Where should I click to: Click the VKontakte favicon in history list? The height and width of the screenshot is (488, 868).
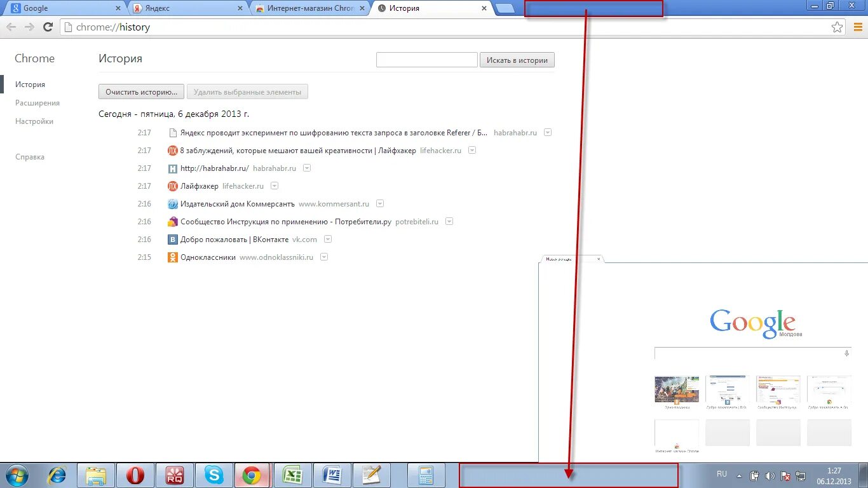click(173, 240)
